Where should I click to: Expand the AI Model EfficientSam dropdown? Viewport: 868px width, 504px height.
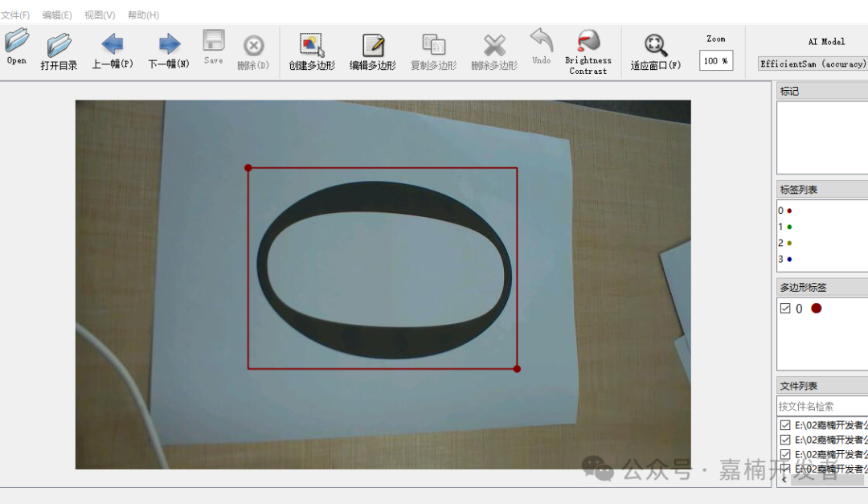click(813, 64)
